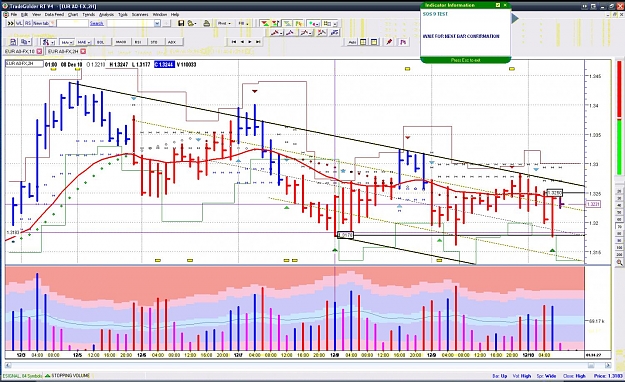Toggle the MACD indicator button

point(121,42)
